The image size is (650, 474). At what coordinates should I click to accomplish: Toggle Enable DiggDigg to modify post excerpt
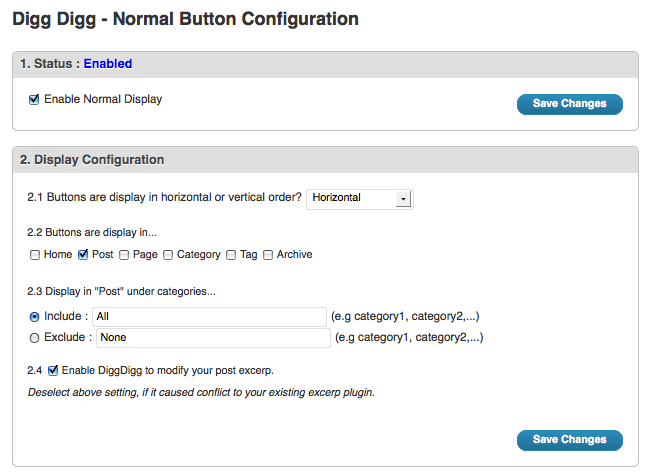coord(53,370)
